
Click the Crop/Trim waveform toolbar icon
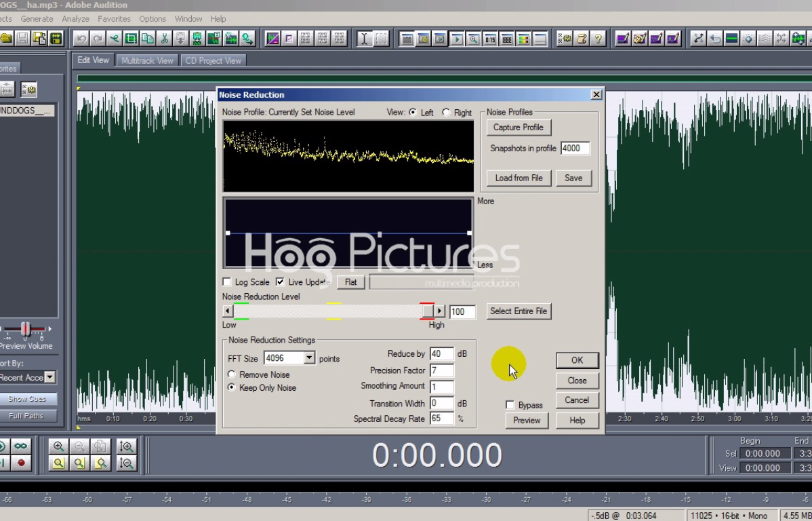point(131,39)
